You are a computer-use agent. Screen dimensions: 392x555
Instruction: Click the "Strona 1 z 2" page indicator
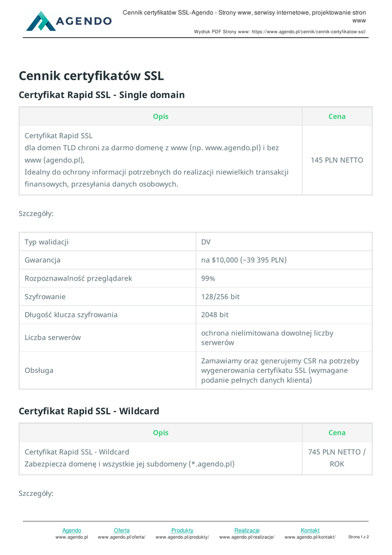coord(358,537)
